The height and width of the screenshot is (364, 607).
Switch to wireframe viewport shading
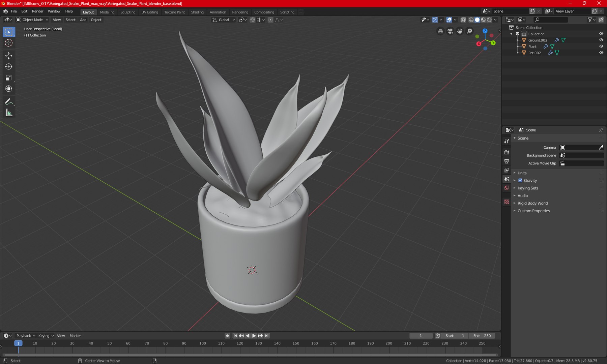(471, 20)
